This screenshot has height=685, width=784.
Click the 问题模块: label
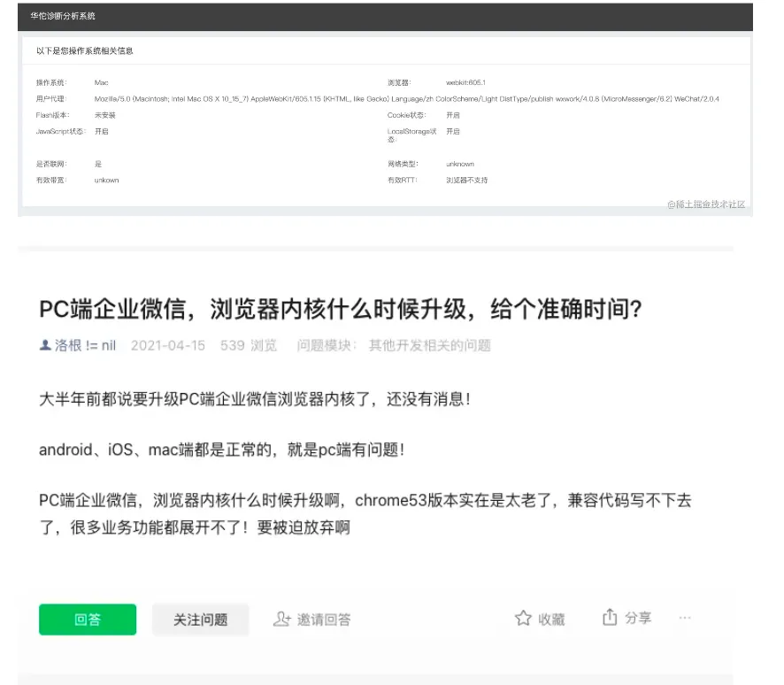click(327, 345)
